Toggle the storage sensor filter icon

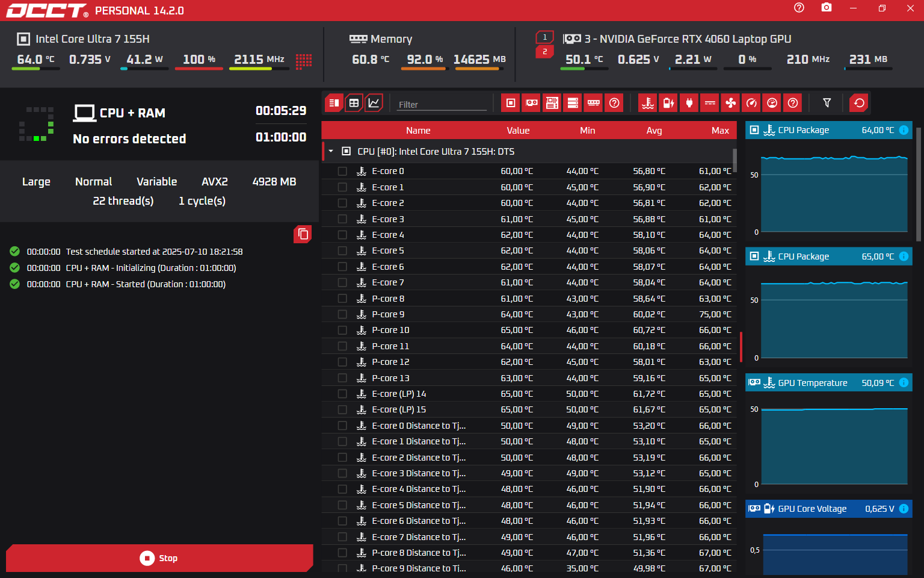point(573,103)
